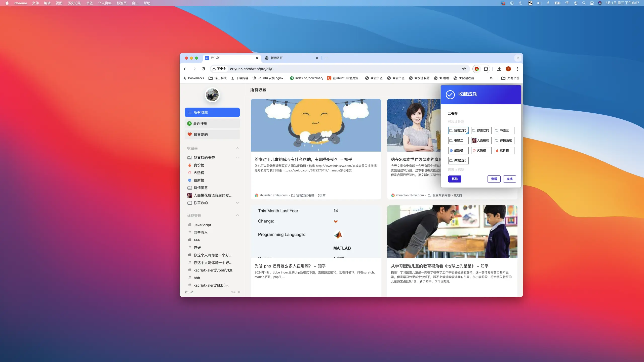Open the 文件 menu
Screen dimensions: 644x362
click(35, 3)
